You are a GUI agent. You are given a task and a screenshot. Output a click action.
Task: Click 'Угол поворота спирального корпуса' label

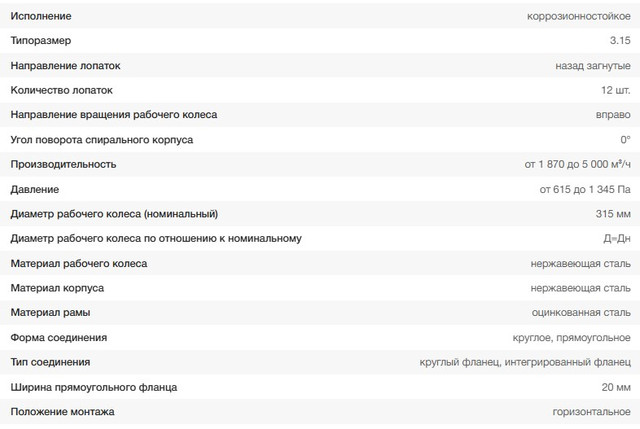tap(101, 139)
